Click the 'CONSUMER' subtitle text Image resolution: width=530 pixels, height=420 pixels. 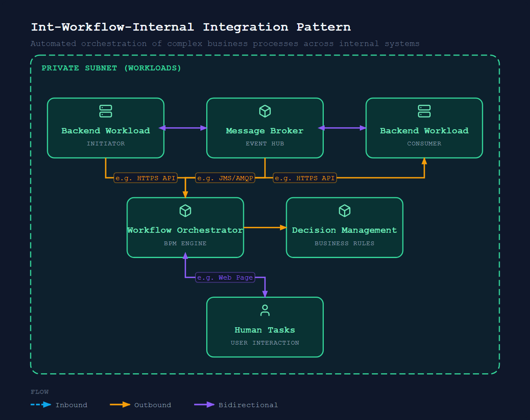(424, 144)
